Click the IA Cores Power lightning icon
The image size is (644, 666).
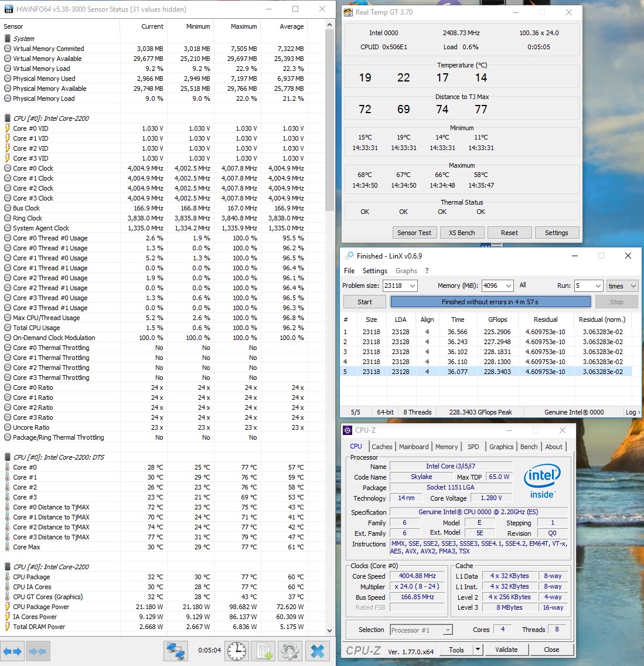7,617
